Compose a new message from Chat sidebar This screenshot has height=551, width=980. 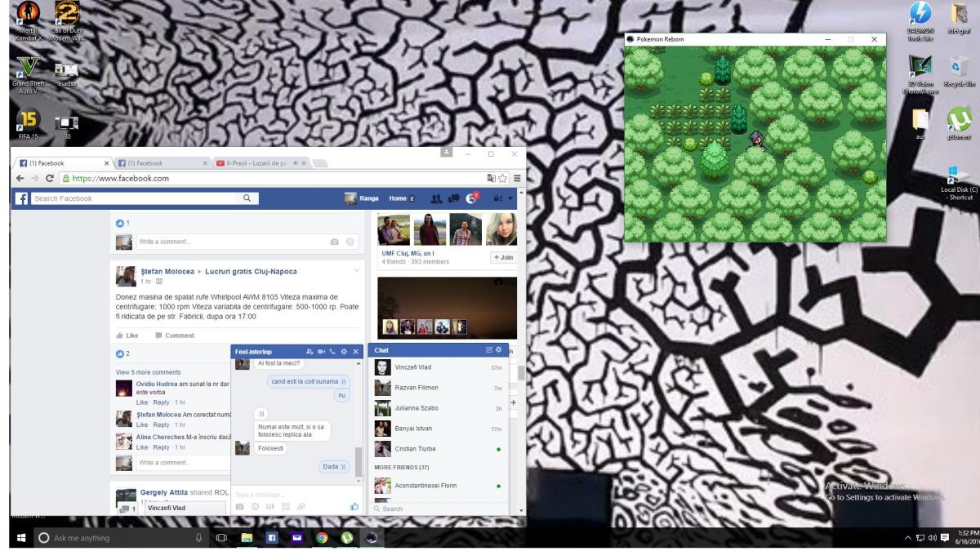(x=489, y=349)
